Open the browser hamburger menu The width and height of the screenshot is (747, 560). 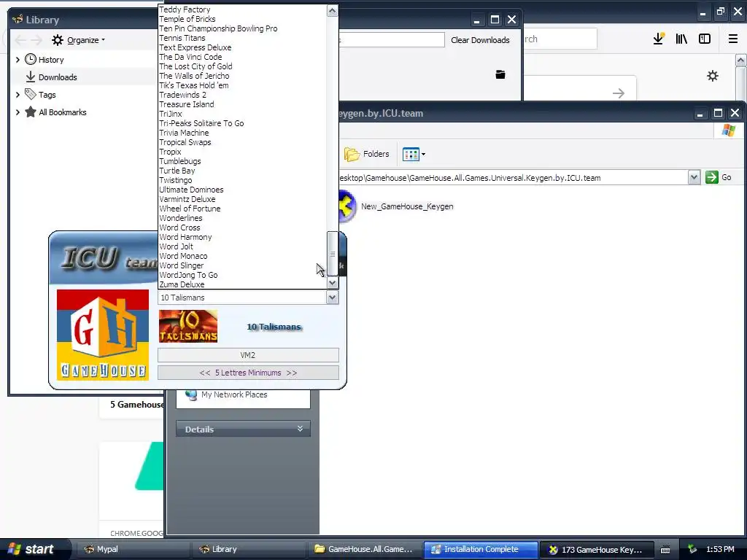coord(733,39)
